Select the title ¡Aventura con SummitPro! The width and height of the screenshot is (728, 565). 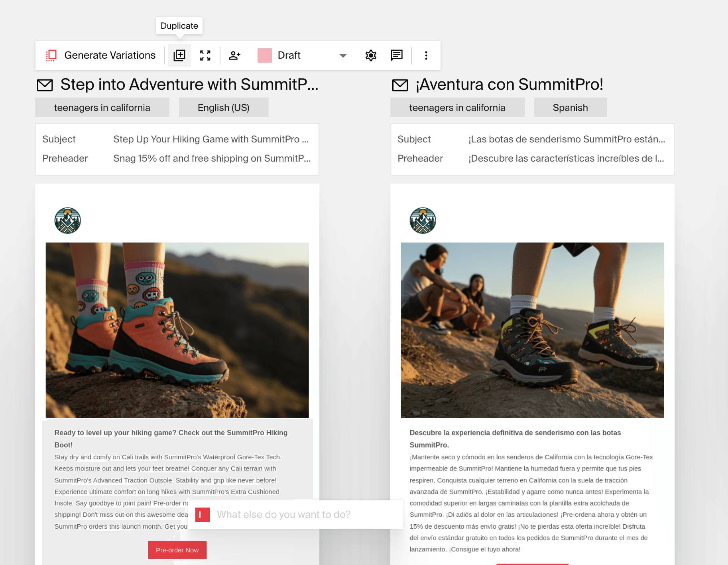509,84
